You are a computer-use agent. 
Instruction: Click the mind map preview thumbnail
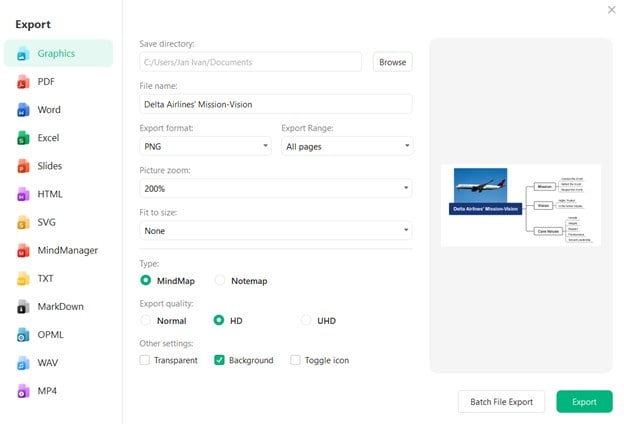click(521, 205)
